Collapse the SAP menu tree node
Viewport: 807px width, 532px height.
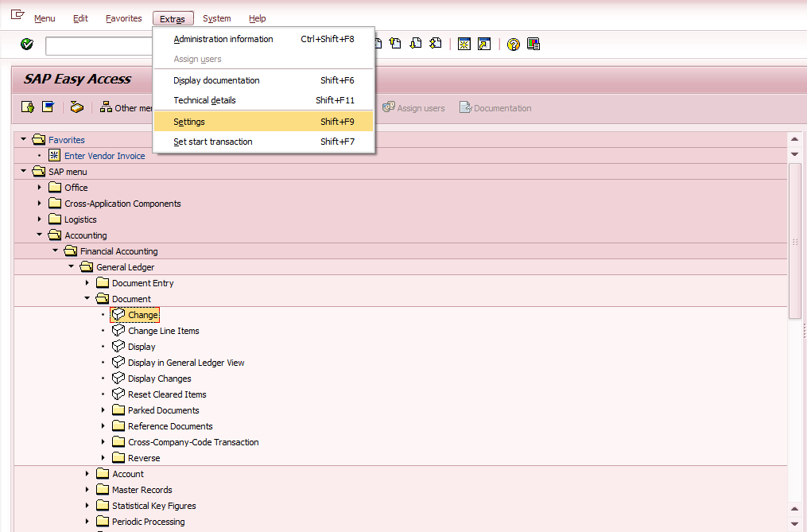pos(23,171)
